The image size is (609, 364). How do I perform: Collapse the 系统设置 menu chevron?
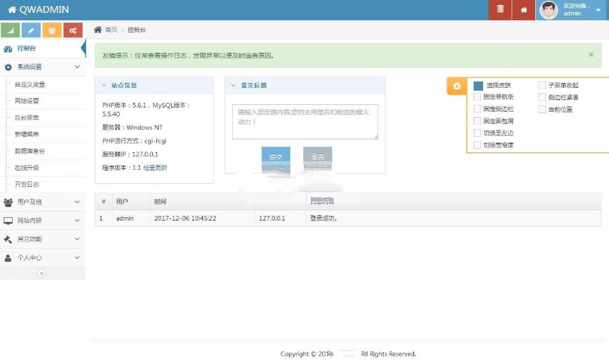point(77,67)
